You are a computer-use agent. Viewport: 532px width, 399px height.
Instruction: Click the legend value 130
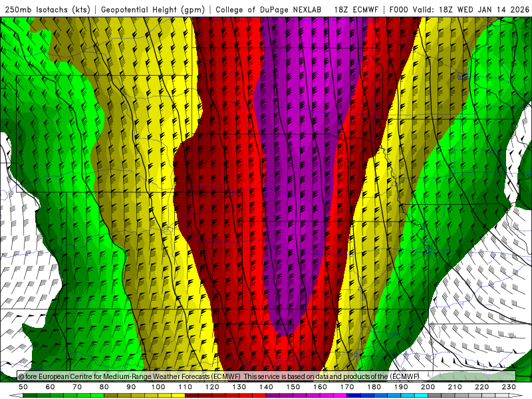tap(239, 387)
